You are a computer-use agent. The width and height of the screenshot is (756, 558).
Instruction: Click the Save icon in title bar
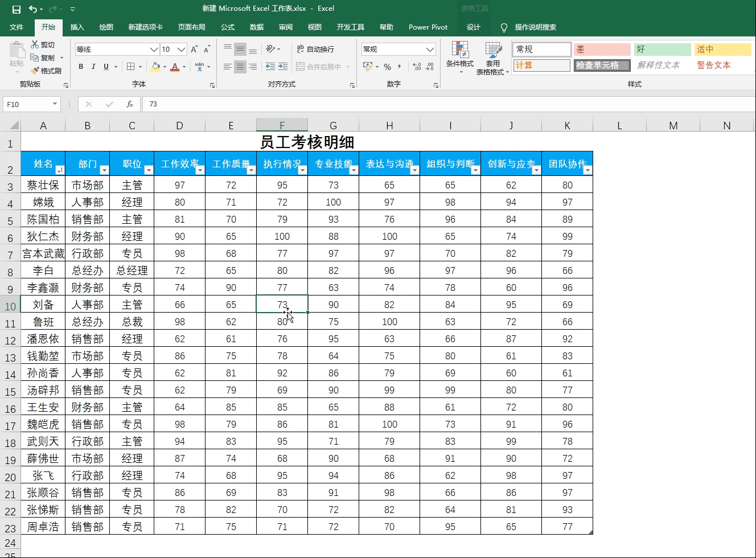(x=16, y=9)
